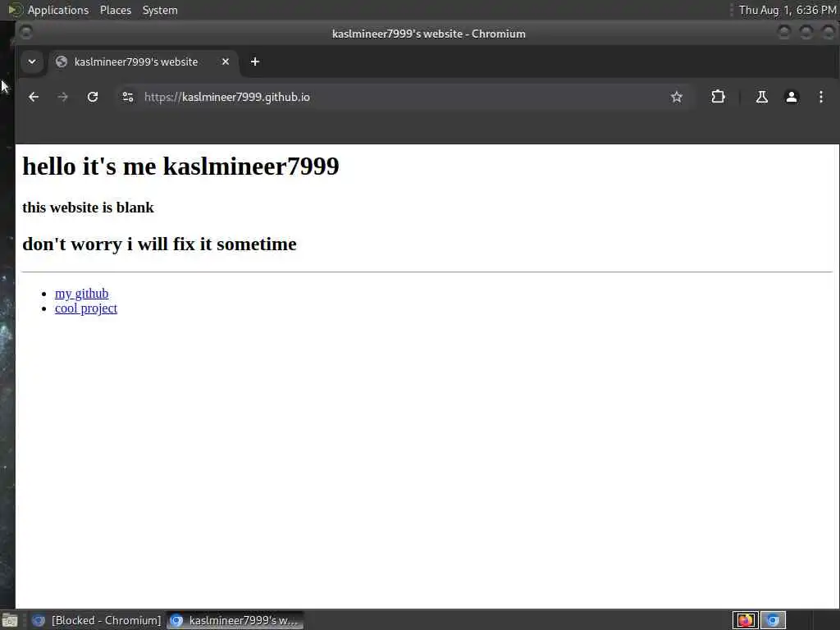Click text "don't worry i will fix it sometime"
The width and height of the screenshot is (840, 630).
(x=159, y=244)
